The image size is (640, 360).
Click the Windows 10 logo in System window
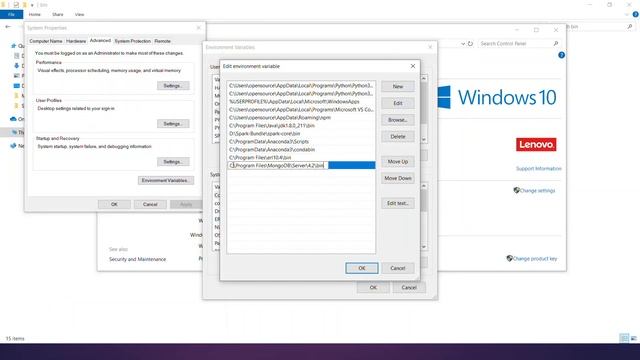pyautogui.click(x=497, y=97)
